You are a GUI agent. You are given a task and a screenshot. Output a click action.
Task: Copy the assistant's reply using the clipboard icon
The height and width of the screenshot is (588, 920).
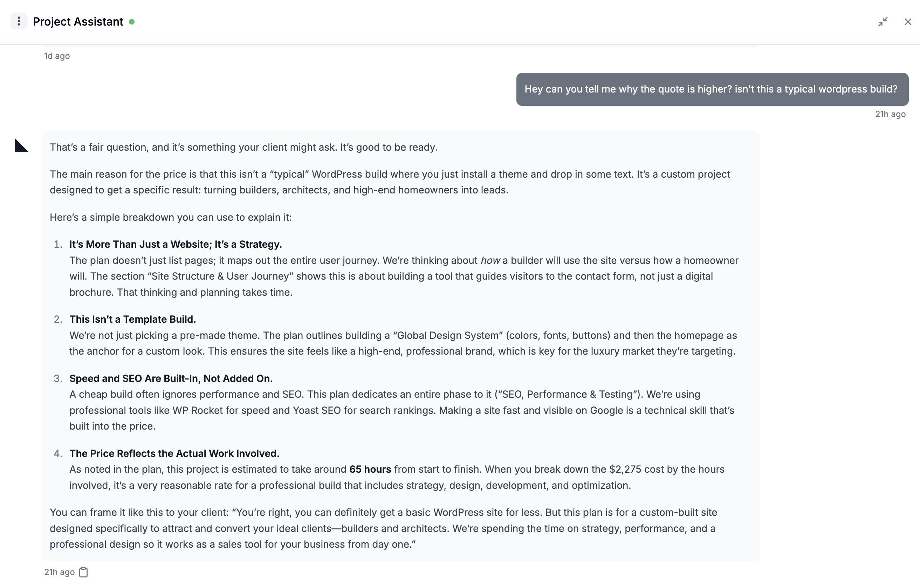pos(84,572)
